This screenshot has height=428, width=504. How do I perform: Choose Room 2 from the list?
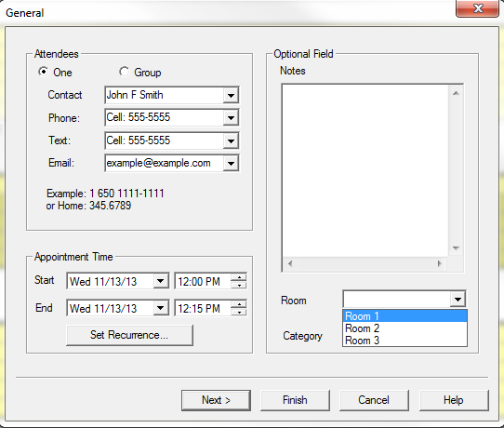point(405,328)
